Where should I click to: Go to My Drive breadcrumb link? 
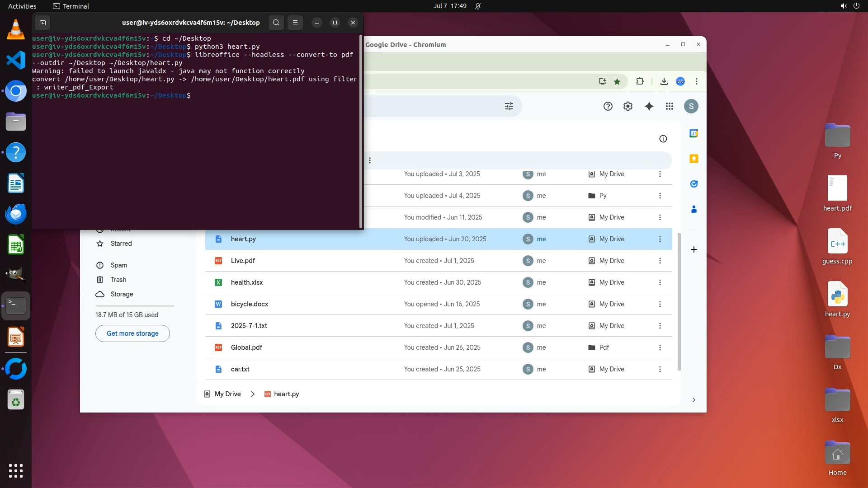click(x=227, y=394)
